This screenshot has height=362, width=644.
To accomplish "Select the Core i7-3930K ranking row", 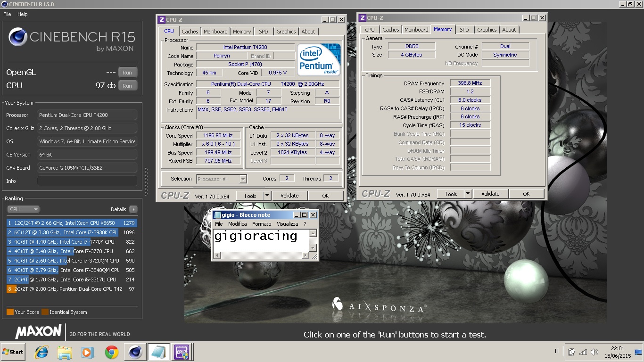I will click(x=72, y=232).
